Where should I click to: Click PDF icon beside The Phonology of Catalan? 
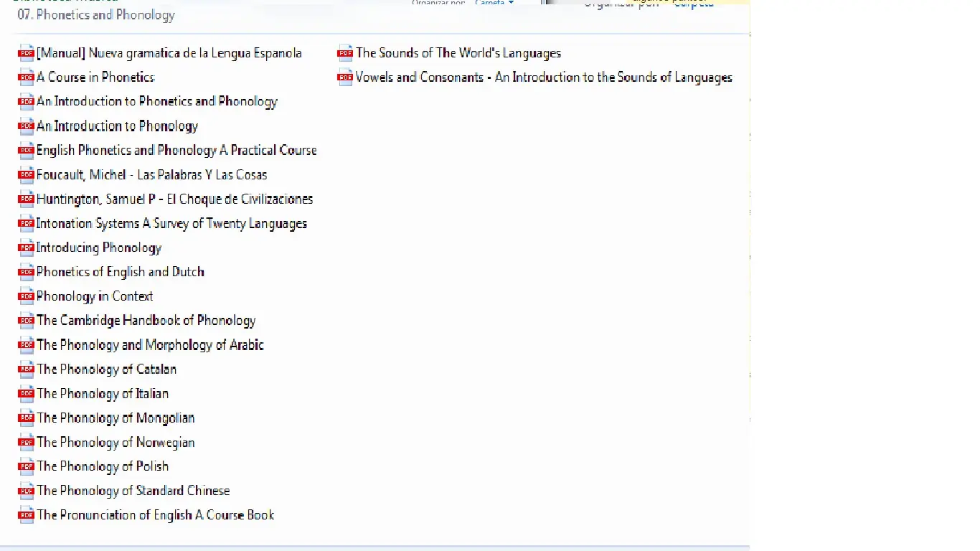pos(27,369)
